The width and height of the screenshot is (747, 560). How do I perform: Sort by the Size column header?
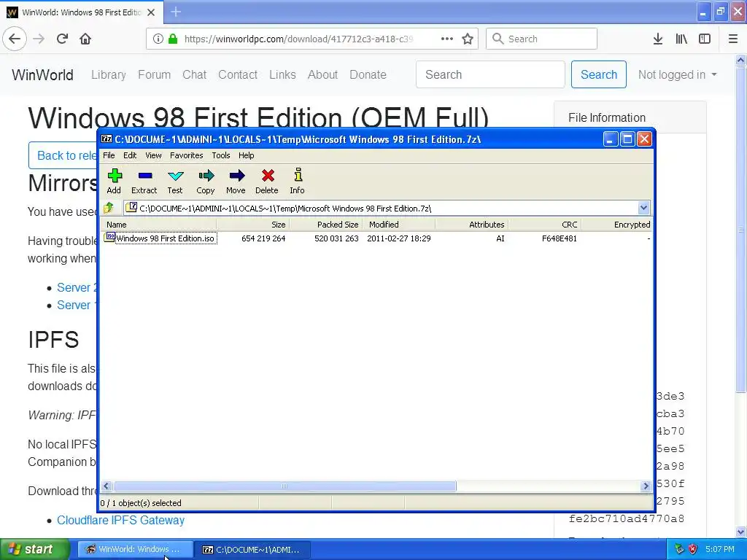[x=253, y=225]
